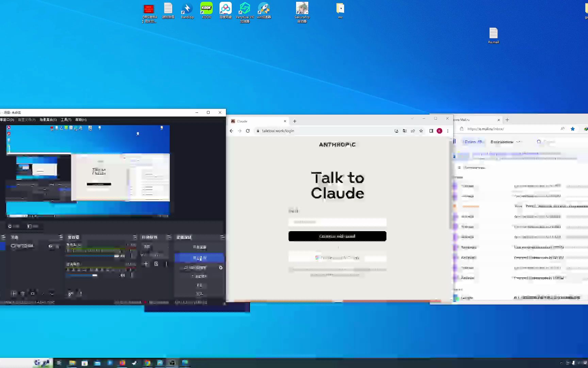Click Edge read aloud icon in address bar
588x368 pixels.
pos(562,129)
